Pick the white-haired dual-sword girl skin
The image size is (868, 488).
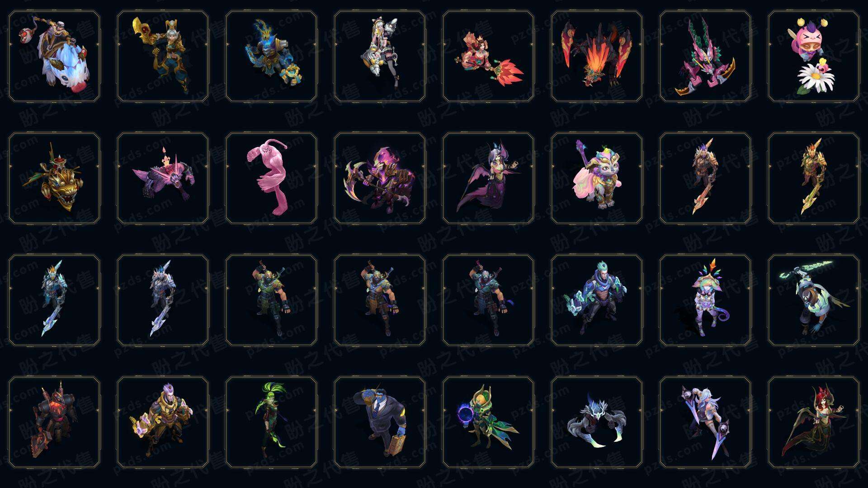tap(705, 422)
